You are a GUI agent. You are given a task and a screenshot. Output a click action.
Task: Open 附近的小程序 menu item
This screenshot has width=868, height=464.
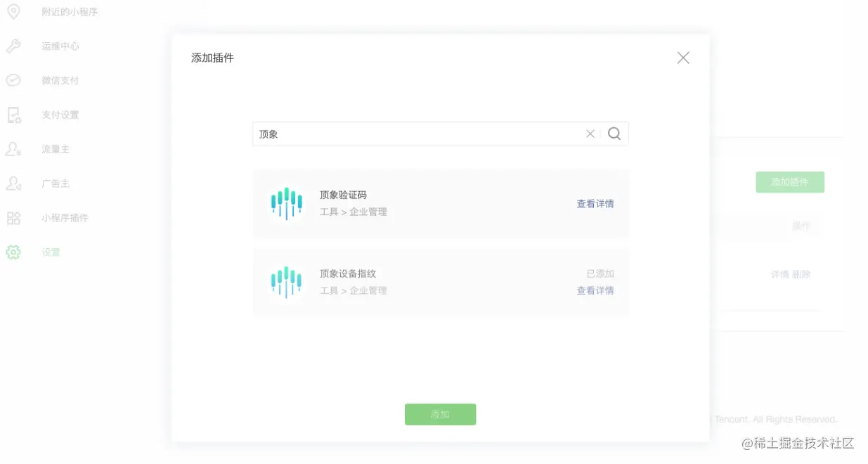pos(70,12)
